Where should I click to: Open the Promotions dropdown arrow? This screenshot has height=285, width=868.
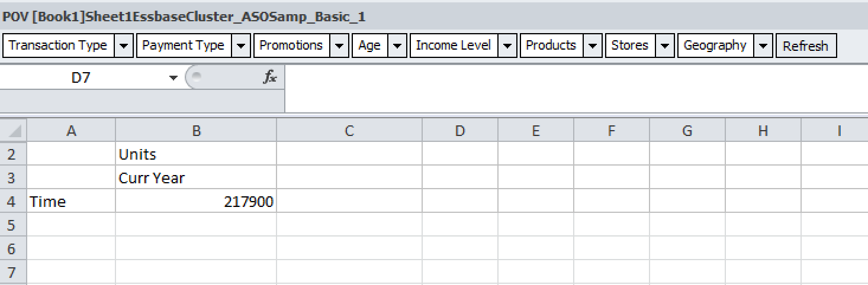(x=339, y=46)
